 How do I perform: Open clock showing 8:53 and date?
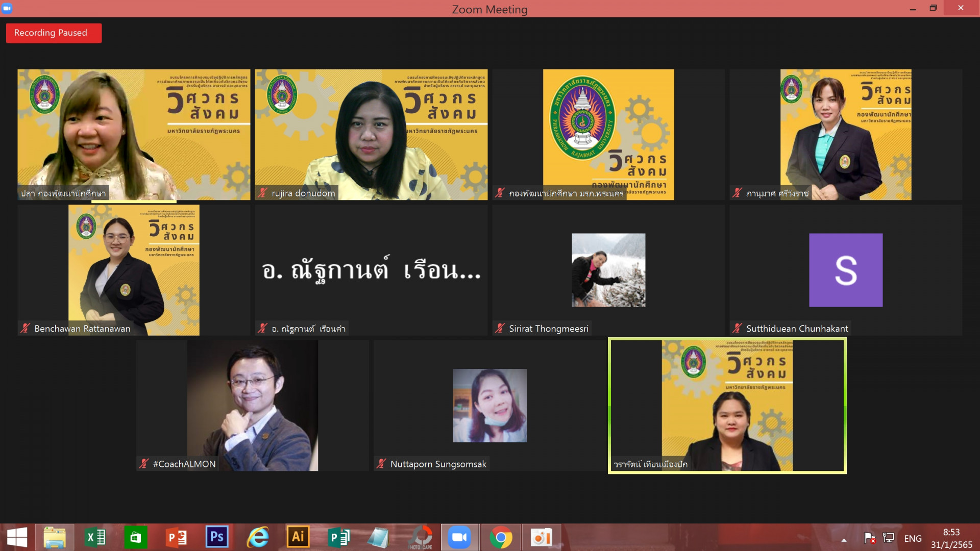click(951, 538)
